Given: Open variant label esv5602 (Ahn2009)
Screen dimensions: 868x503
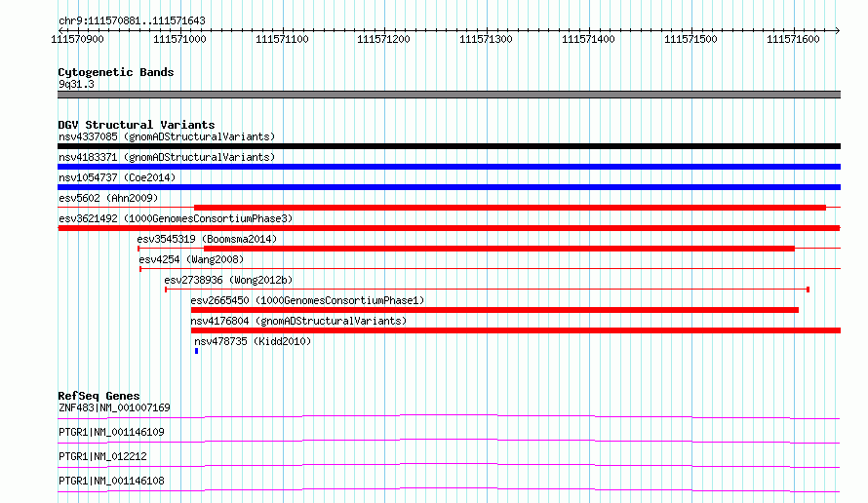Looking at the screenshot, I should coord(108,198).
